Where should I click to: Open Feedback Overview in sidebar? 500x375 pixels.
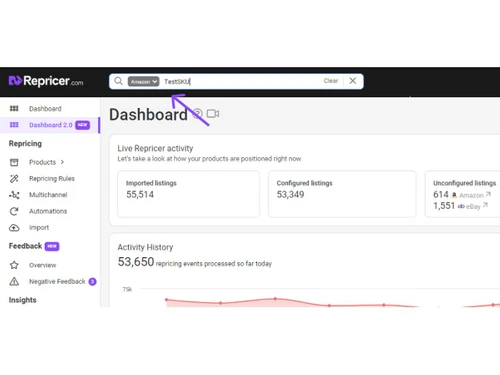pyautogui.click(x=43, y=265)
